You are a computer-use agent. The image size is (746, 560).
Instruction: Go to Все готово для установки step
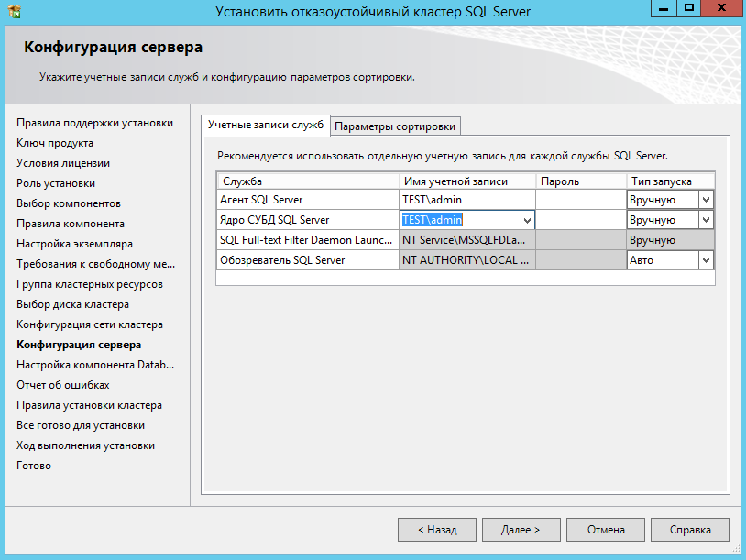coord(81,425)
